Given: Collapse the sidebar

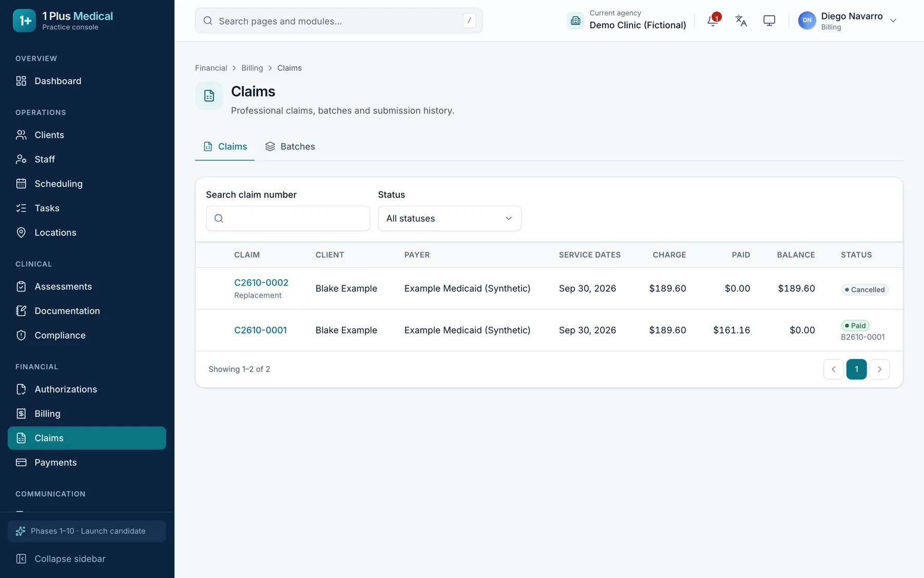Looking at the screenshot, I should click(87, 559).
